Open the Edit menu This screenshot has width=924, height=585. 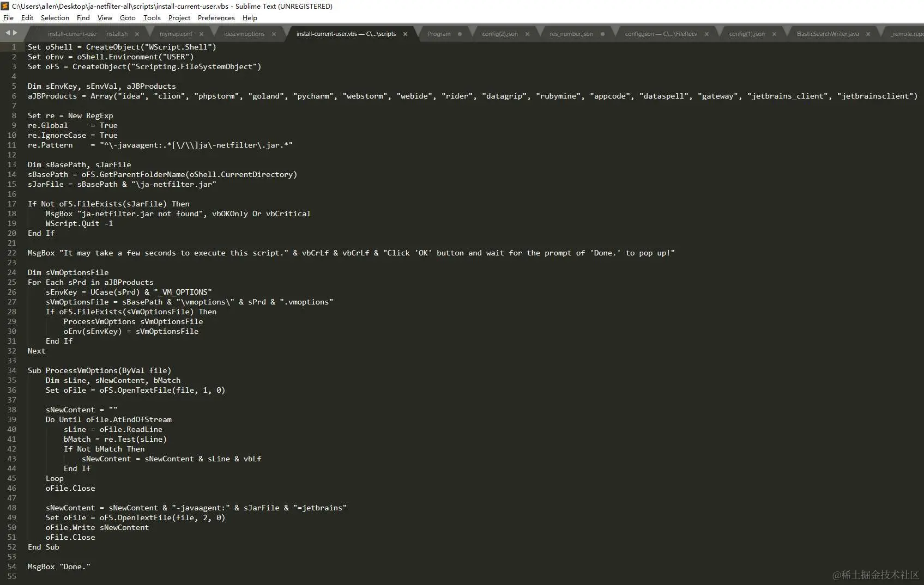pyautogui.click(x=27, y=18)
